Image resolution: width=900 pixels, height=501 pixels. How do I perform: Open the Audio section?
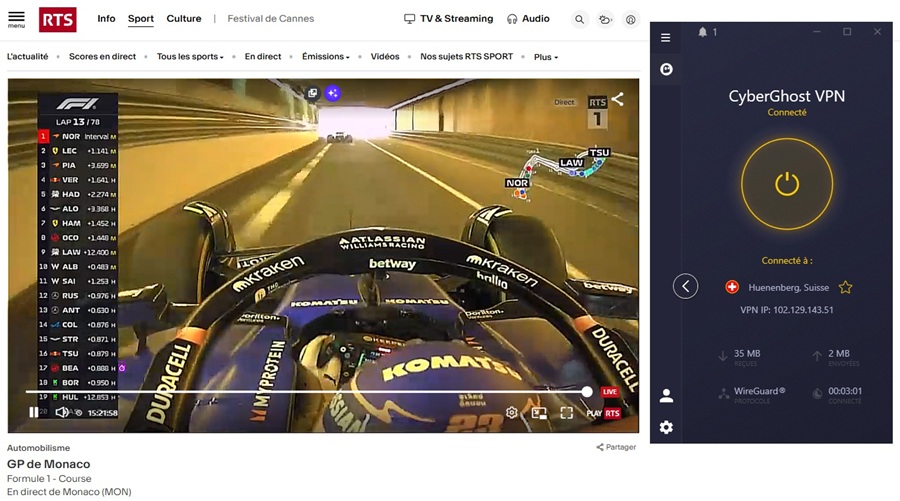(528, 18)
